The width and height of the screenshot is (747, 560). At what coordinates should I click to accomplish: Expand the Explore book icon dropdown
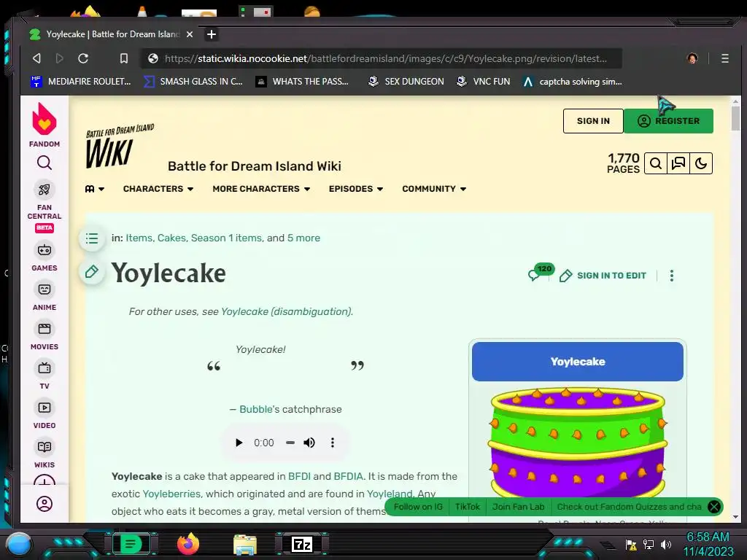94,189
